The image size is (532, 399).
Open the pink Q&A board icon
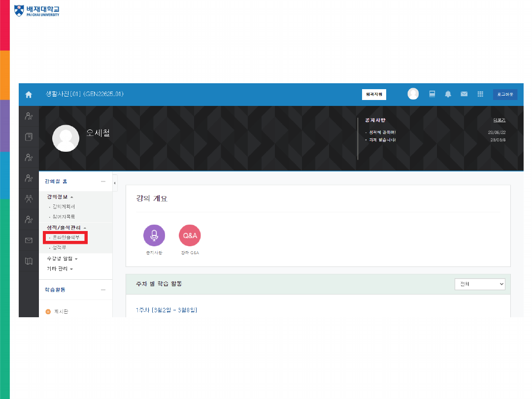190,235
